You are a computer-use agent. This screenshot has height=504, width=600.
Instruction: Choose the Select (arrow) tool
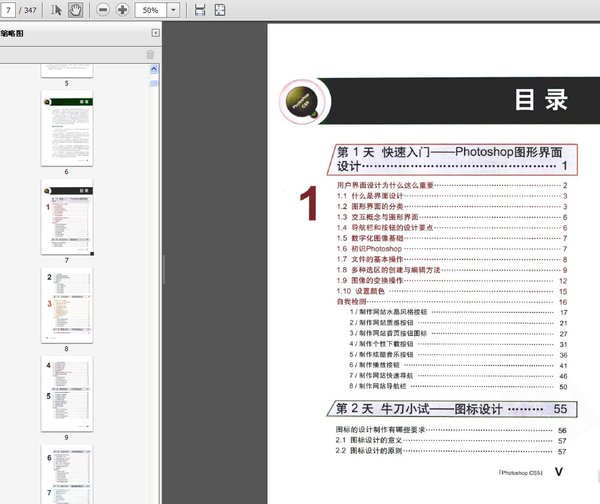(57, 10)
